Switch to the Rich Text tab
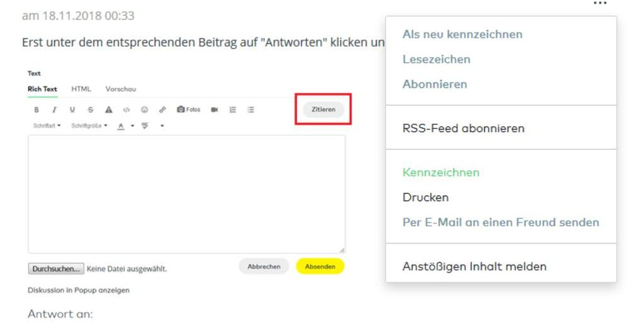The image size is (644, 332). coord(43,89)
